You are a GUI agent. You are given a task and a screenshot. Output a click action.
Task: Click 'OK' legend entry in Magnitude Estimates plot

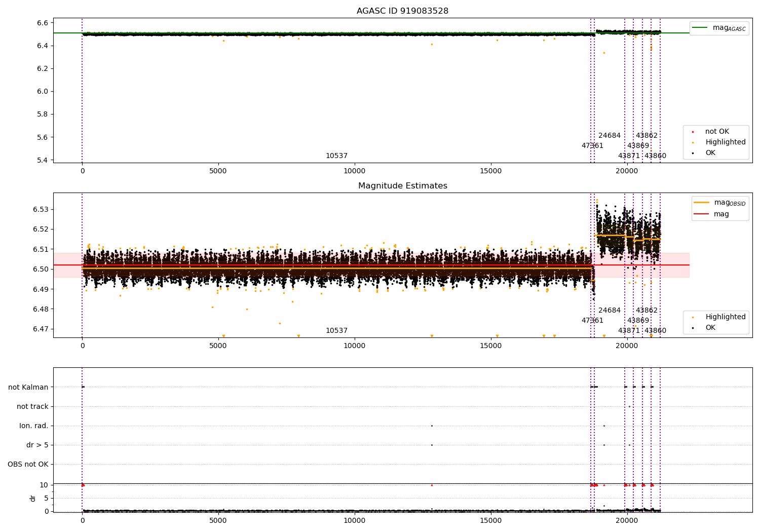(x=710, y=328)
